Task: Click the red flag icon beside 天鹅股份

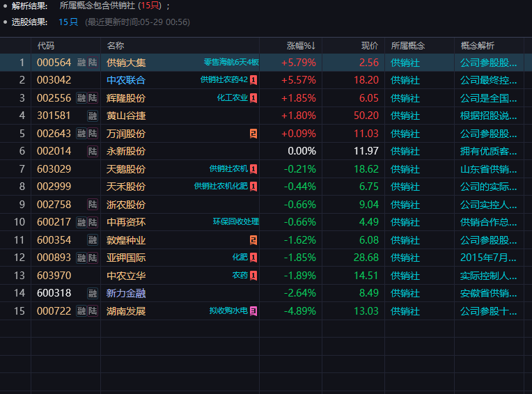Action: [253, 169]
